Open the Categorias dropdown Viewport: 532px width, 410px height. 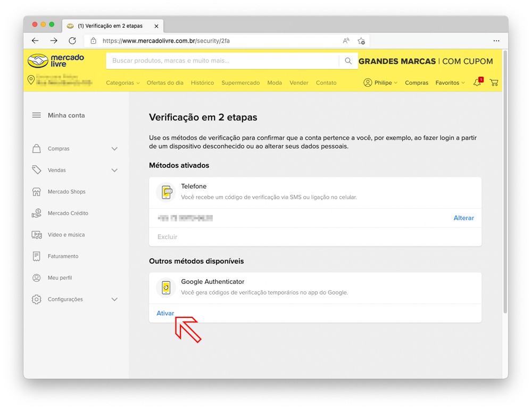[122, 83]
